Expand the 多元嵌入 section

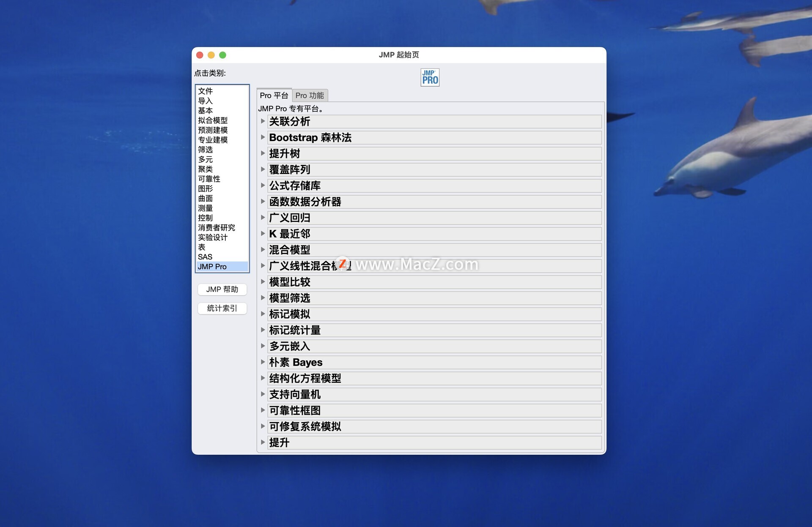[x=263, y=346]
